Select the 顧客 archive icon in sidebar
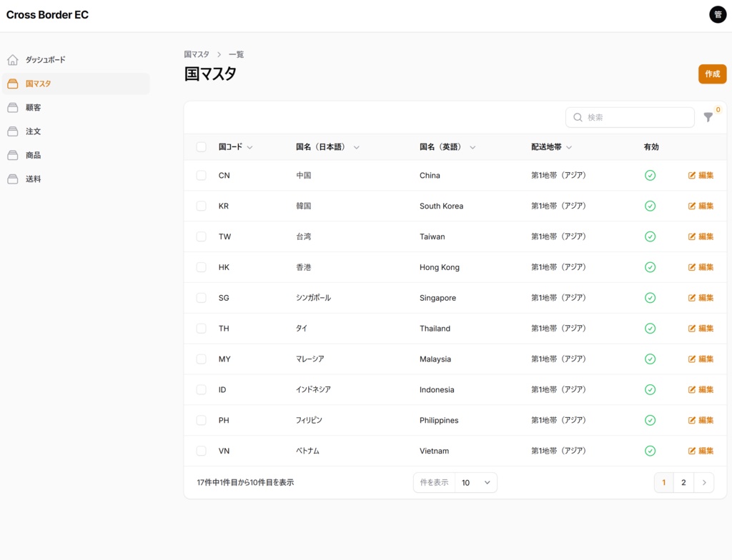Image resolution: width=732 pixels, height=560 pixels. [12, 107]
